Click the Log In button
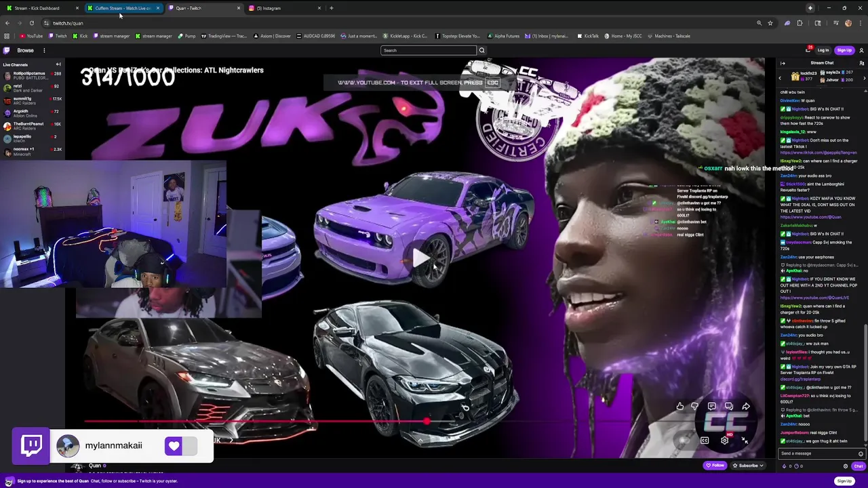The image size is (868, 488). [823, 50]
